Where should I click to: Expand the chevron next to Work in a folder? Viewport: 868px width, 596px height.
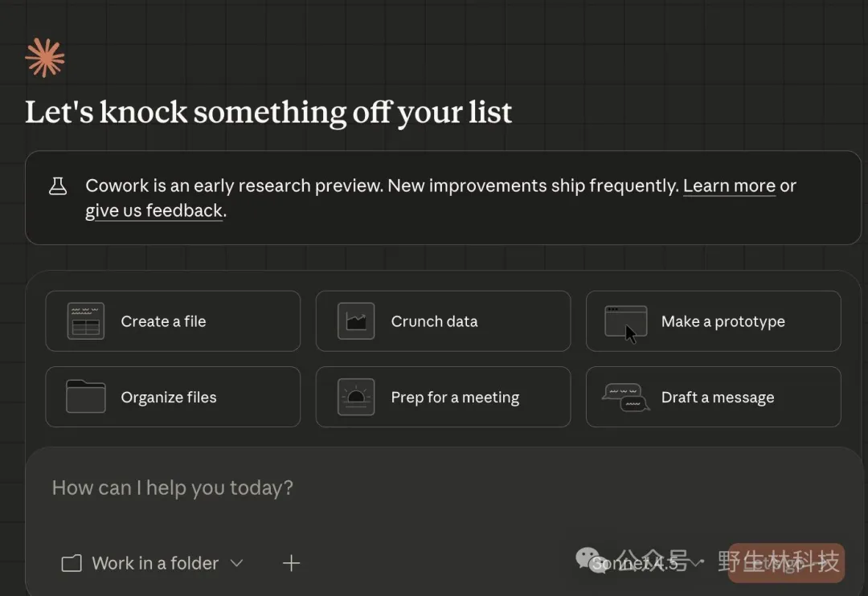click(x=236, y=563)
